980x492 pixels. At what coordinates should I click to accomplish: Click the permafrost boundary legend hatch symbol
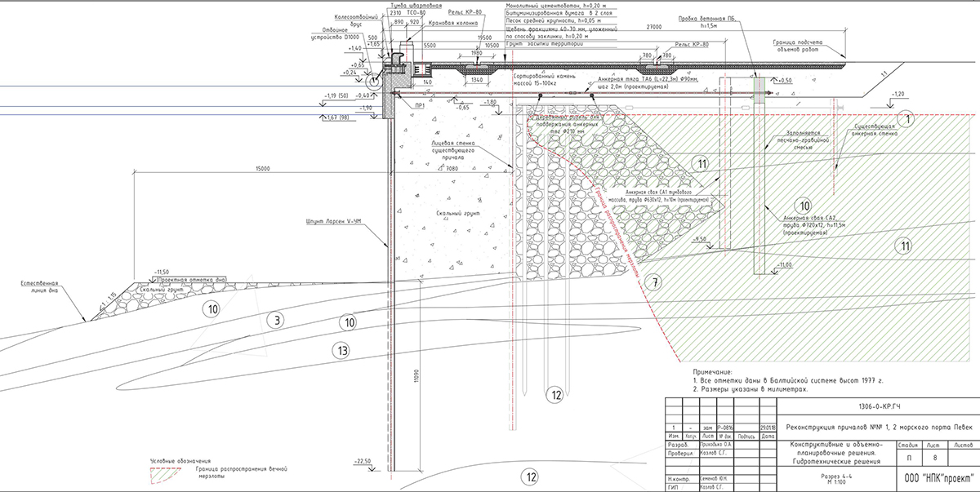point(169,470)
